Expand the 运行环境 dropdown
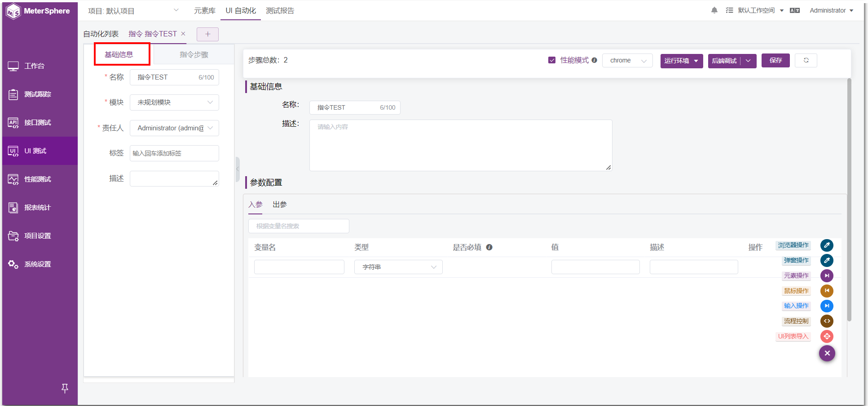 pyautogui.click(x=681, y=60)
